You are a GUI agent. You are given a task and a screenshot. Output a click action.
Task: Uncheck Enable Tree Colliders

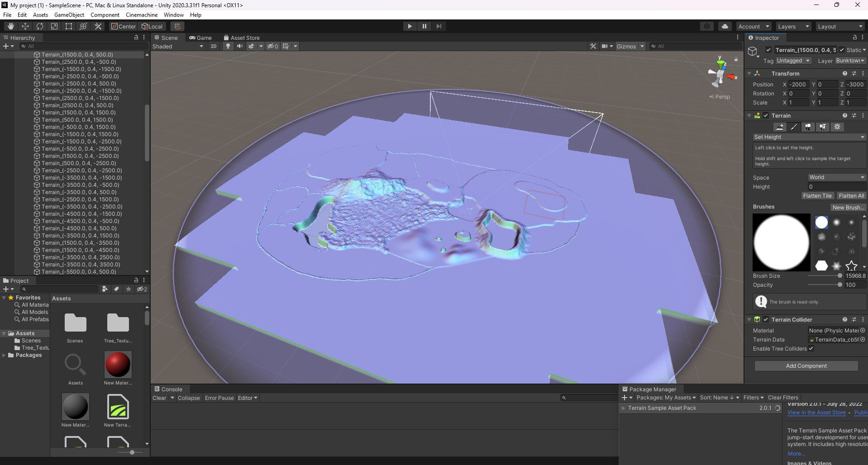[811, 349]
